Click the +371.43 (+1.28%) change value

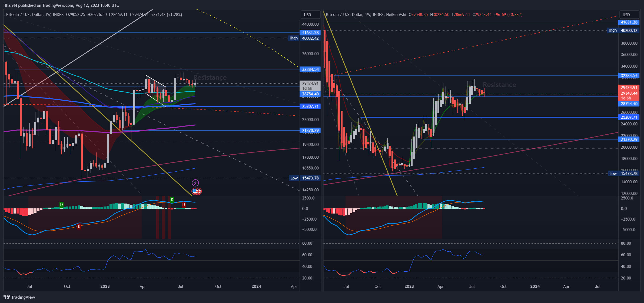pyautogui.click(x=167, y=15)
